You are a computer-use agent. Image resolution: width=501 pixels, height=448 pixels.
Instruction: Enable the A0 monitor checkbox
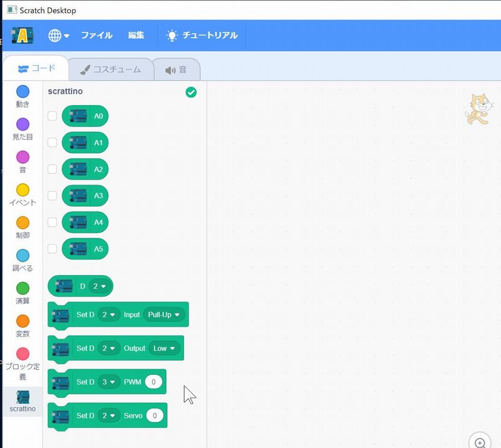[53, 116]
